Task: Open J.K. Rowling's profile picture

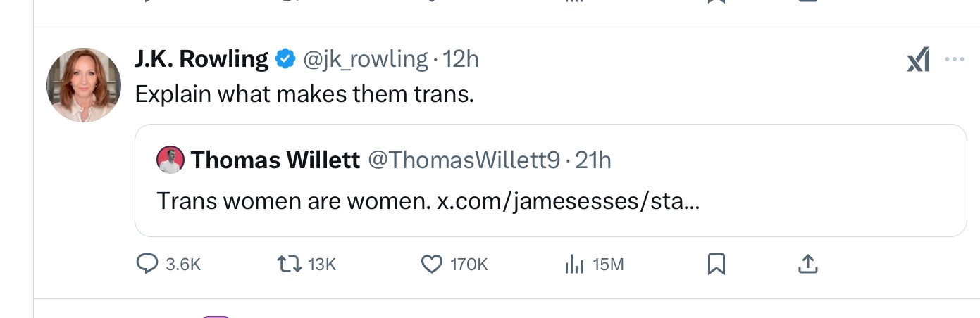Action: (x=84, y=85)
